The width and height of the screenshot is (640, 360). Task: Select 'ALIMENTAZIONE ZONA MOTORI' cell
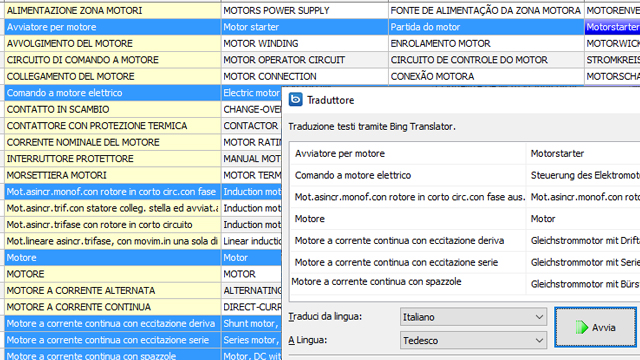[113, 11]
